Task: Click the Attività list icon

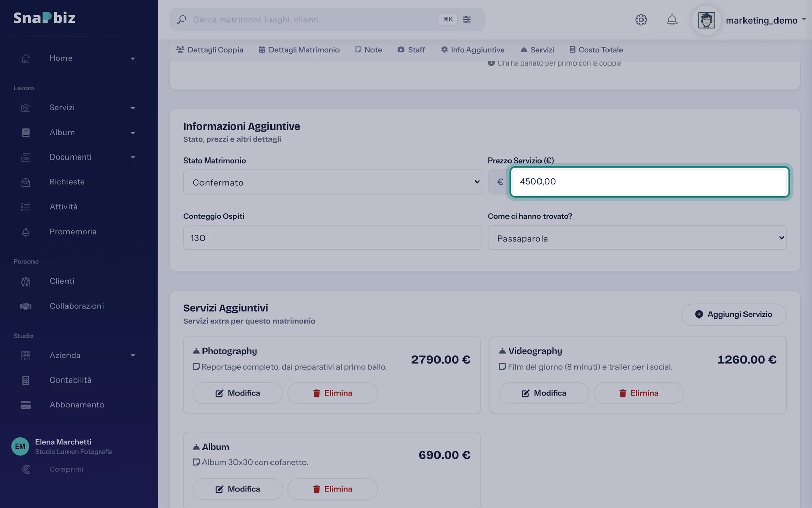Action: 26,207
